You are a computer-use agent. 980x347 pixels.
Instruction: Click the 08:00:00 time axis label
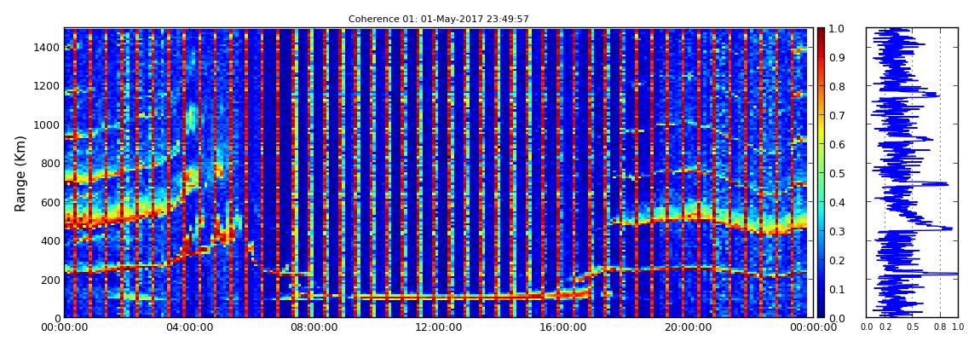313,327
